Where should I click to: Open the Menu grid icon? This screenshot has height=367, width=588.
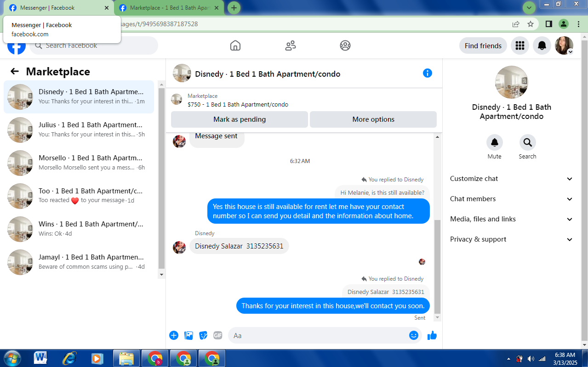coord(520,45)
